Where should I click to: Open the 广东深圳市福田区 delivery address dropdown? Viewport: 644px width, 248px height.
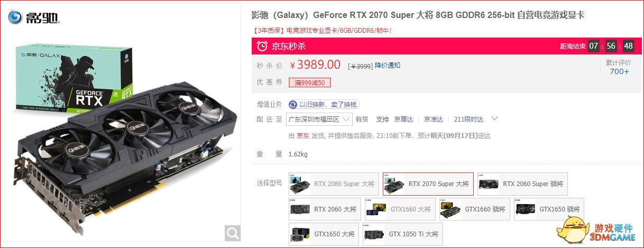[x=319, y=120]
